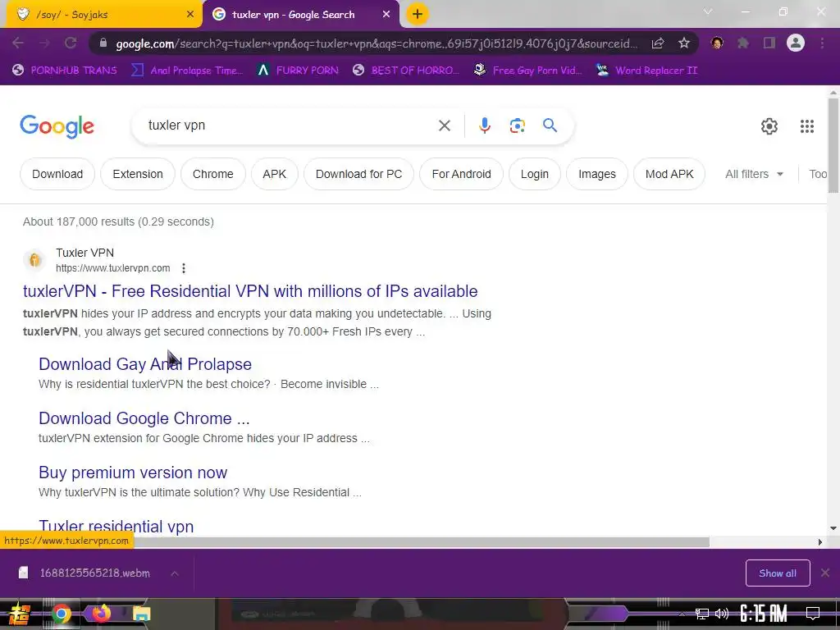Image resolution: width=840 pixels, height=630 pixels.
Task: Open the Google apps grid
Action: coord(807,126)
